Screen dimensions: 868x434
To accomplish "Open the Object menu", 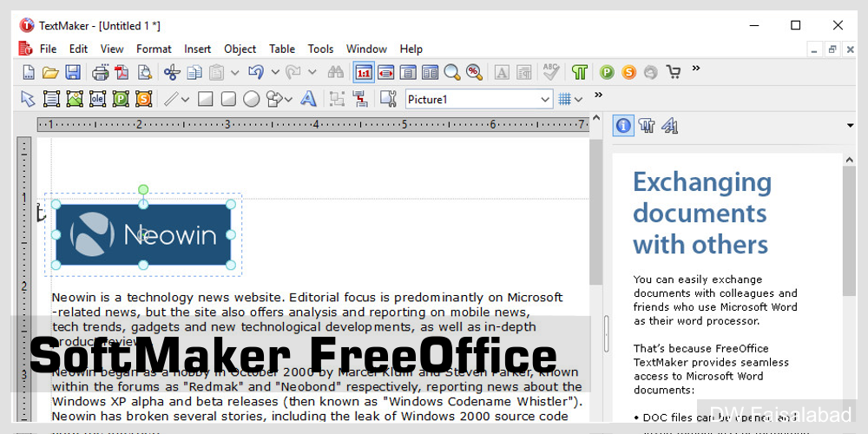I will click(240, 49).
